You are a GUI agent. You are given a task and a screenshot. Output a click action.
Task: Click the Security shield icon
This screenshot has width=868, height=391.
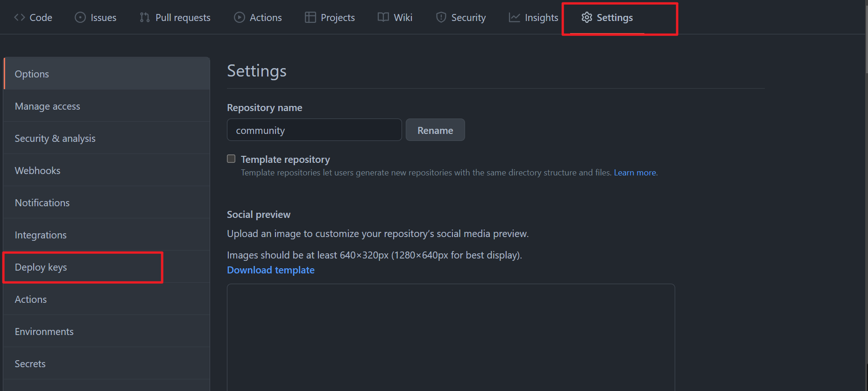click(441, 17)
